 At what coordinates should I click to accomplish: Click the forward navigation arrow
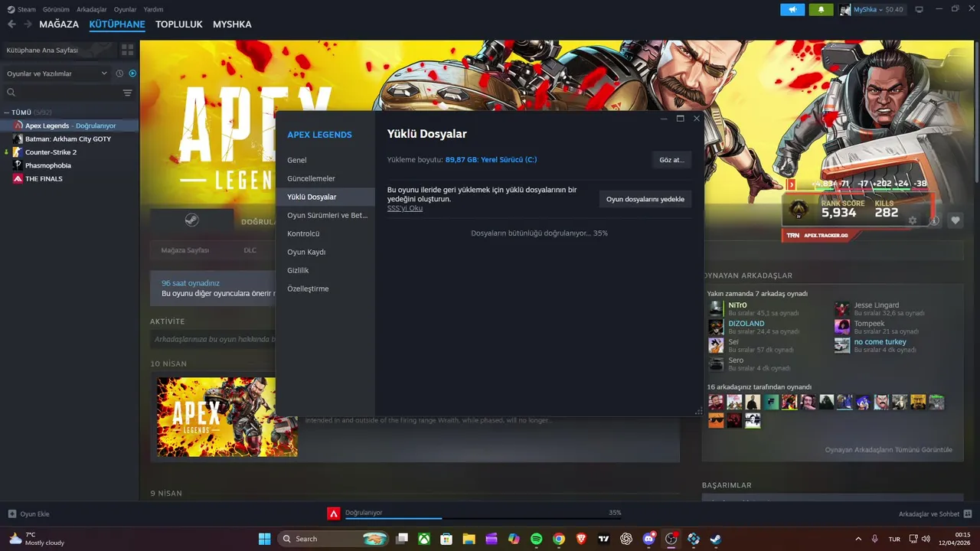(28, 24)
